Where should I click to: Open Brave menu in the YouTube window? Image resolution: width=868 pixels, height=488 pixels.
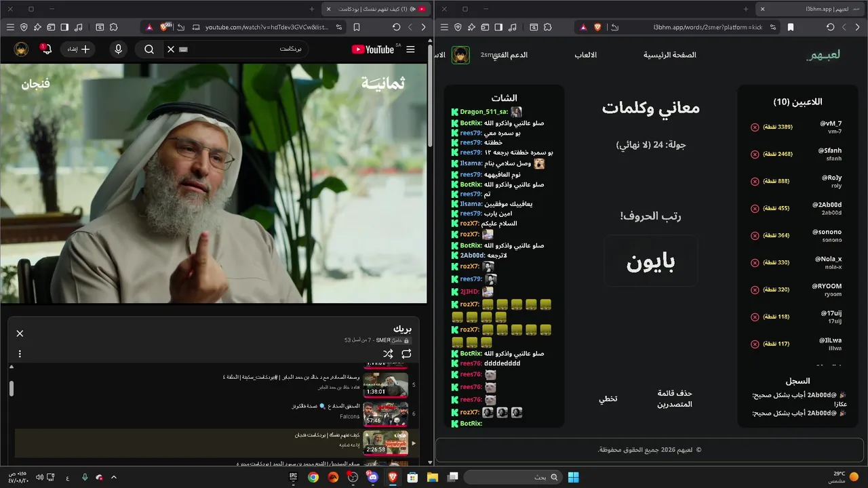click(10, 27)
